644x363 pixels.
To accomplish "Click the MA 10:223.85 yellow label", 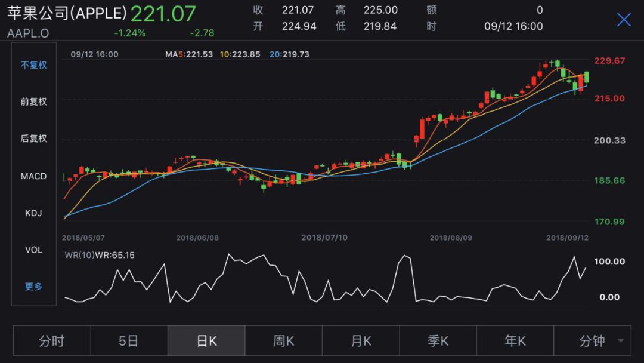I will click(240, 54).
